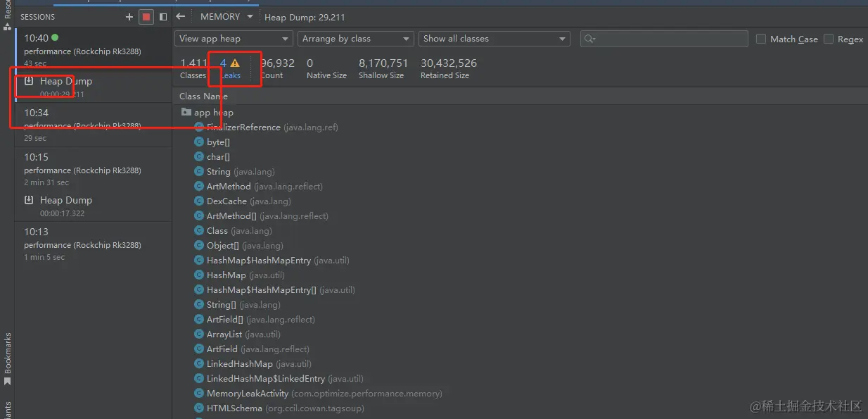Click the class icon beside char[]
Viewport: 868px width, 419px height.
200,156
